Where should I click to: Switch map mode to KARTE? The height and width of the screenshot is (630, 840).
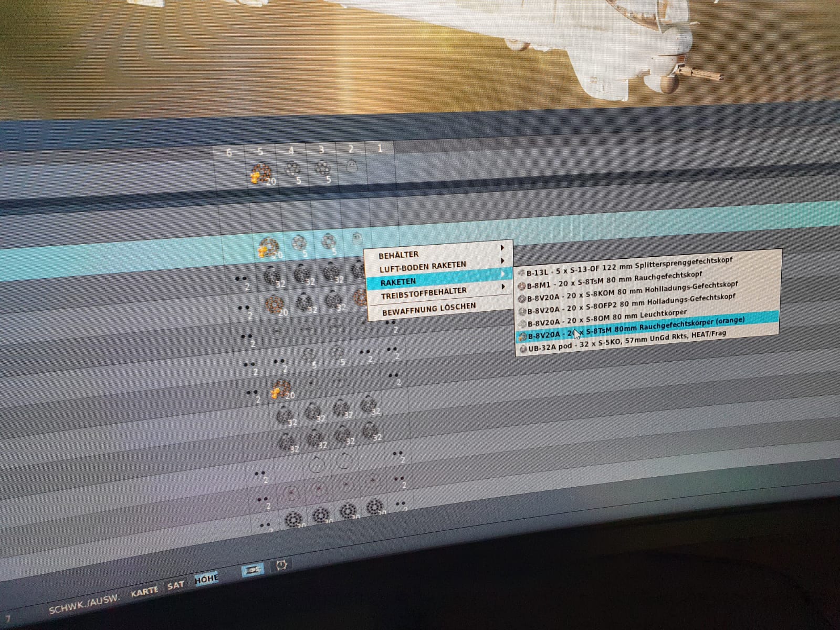point(144,591)
